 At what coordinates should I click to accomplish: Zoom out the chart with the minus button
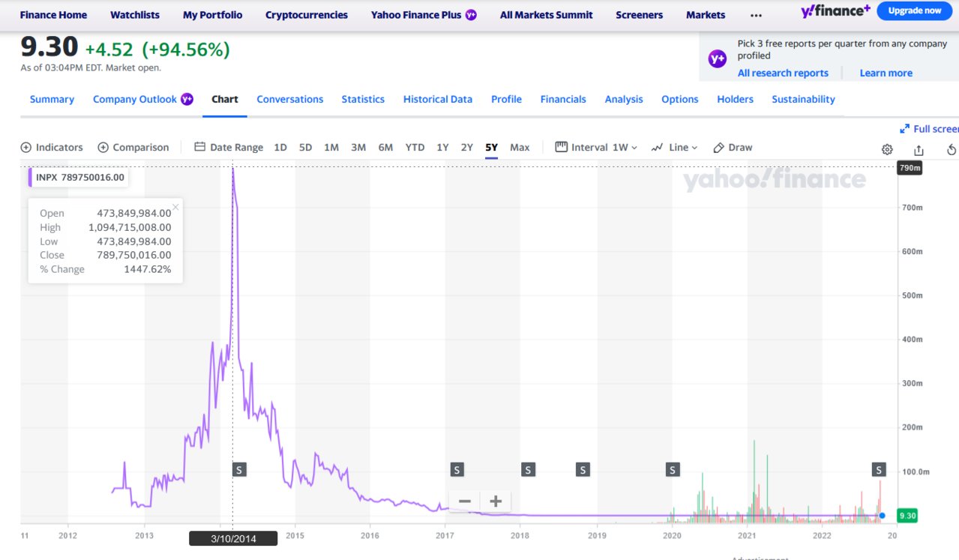pyautogui.click(x=465, y=501)
